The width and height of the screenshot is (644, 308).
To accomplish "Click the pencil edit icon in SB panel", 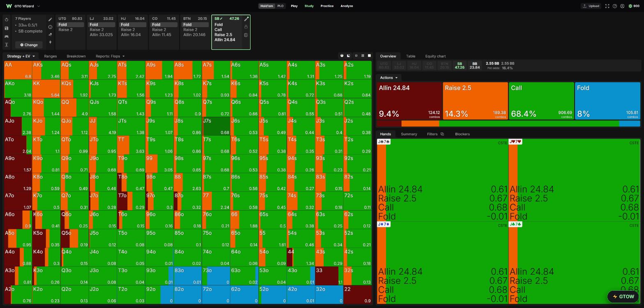I will 246,19.
